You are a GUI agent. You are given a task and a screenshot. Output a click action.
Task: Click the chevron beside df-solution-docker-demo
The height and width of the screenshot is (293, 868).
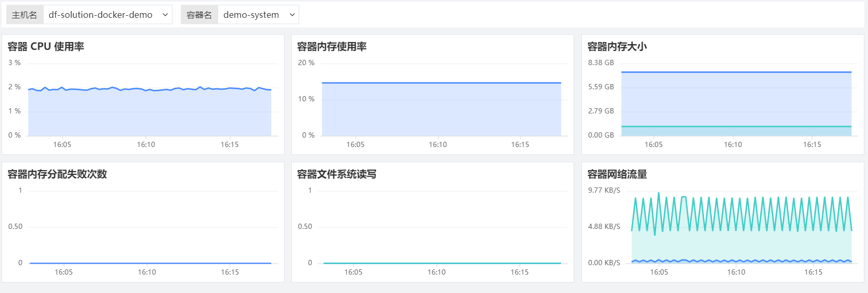point(165,15)
